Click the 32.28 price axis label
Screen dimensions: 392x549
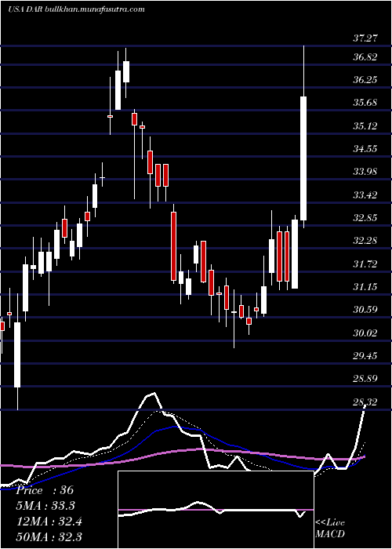365,241
